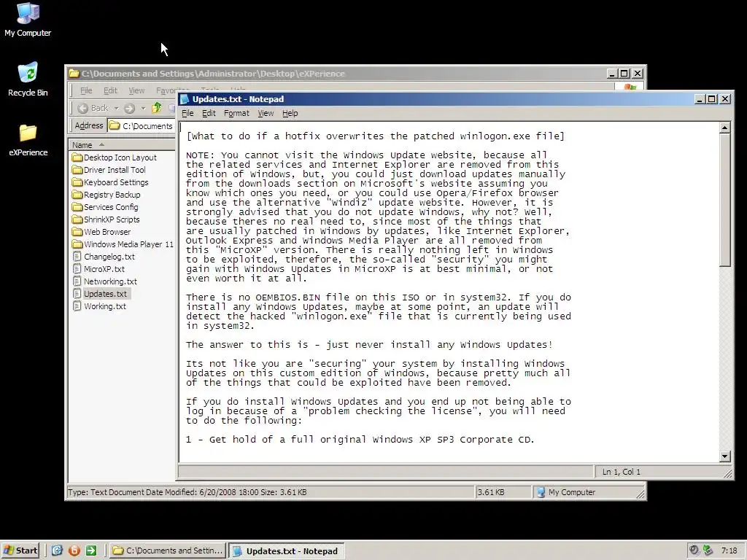The image size is (747, 560).
Task: Click the green arrow quick launch icon
Action: (x=91, y=551)
